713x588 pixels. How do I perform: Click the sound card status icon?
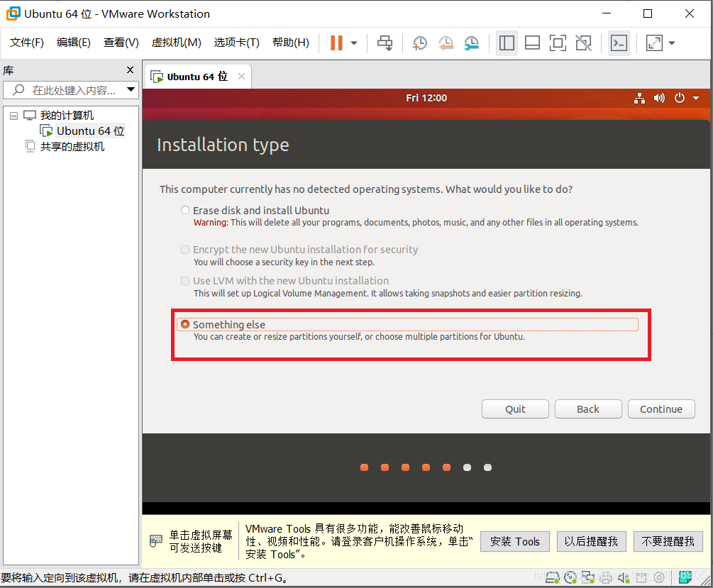623,577
